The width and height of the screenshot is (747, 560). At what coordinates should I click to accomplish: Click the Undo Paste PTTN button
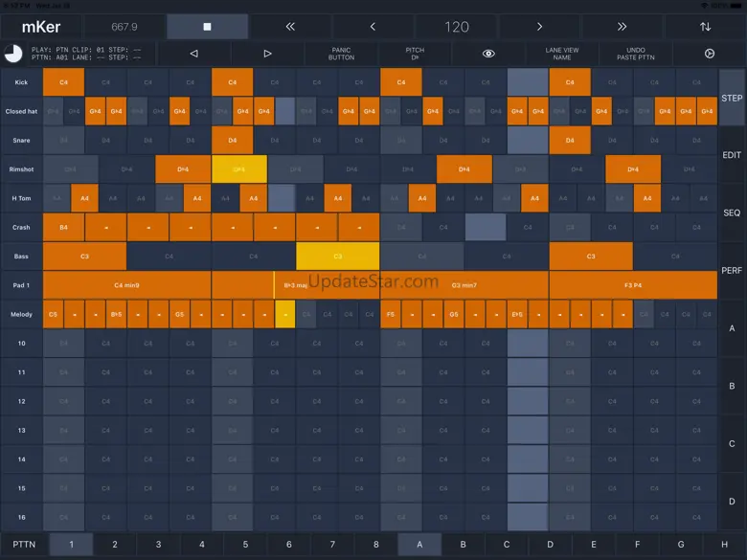pyautogui.click(x=636, y=54)
